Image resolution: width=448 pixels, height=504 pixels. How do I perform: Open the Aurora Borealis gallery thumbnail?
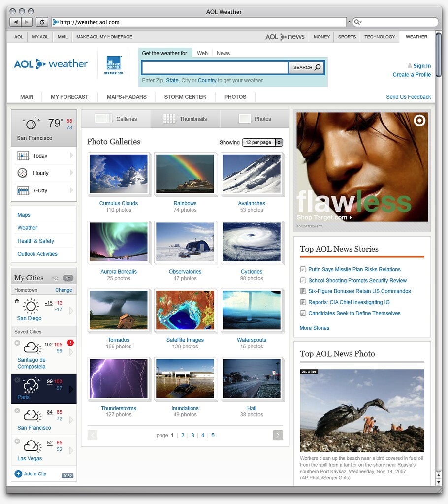tap(119, 242)
